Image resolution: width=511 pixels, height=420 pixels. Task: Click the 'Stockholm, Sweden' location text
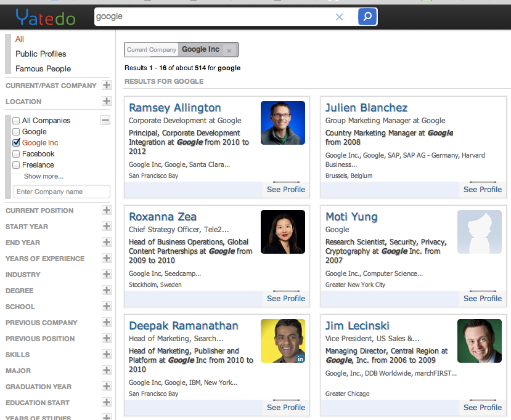click(155, 285)
